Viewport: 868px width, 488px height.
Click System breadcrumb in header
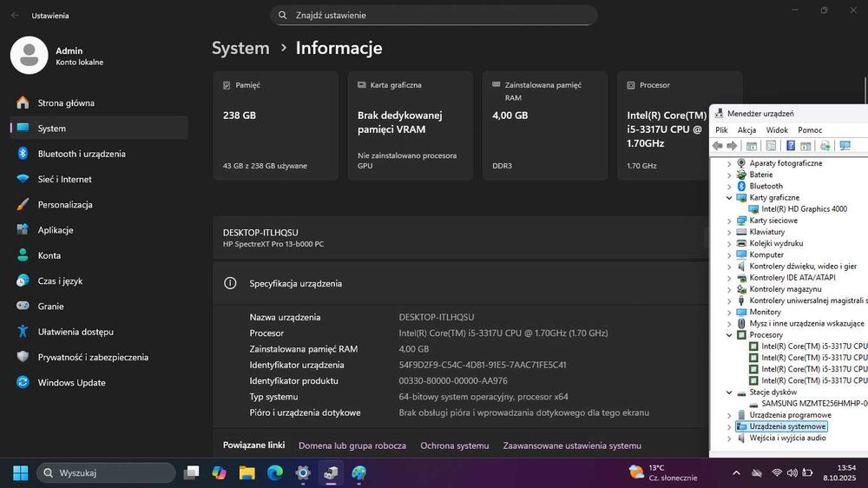(x=240, y=48)
